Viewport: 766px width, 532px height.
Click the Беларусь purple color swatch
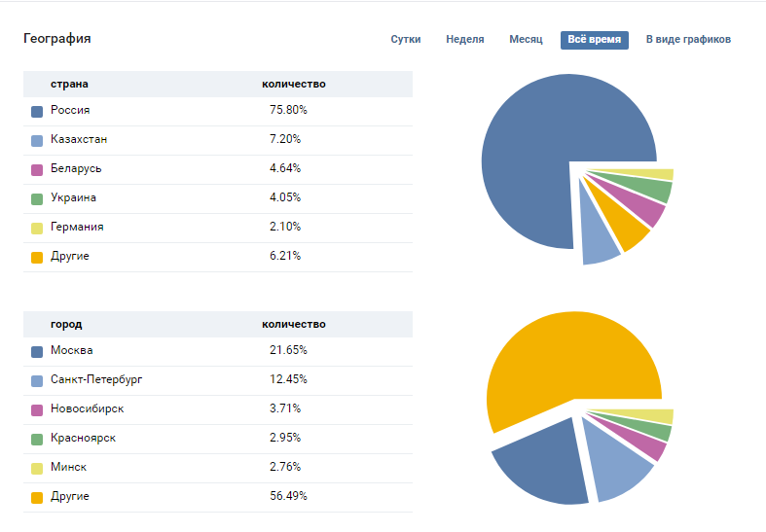pos(37,170)
